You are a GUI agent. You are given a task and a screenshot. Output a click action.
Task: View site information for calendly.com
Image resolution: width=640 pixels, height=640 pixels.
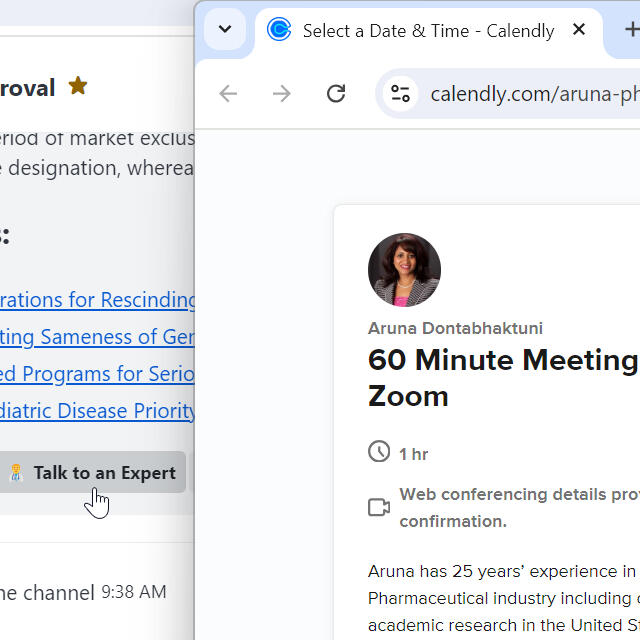point(401,94)
